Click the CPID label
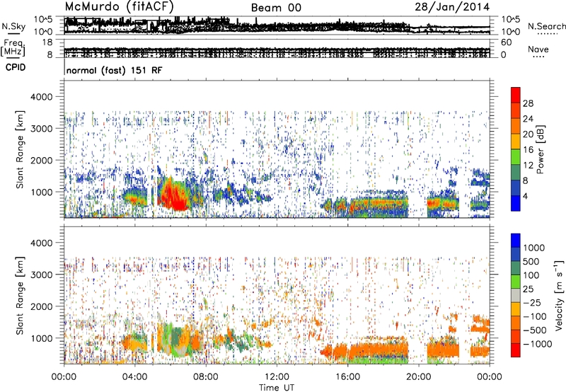The height and width of the screenshot is (392, 566). pyautogui.click(x=16, y=67)
